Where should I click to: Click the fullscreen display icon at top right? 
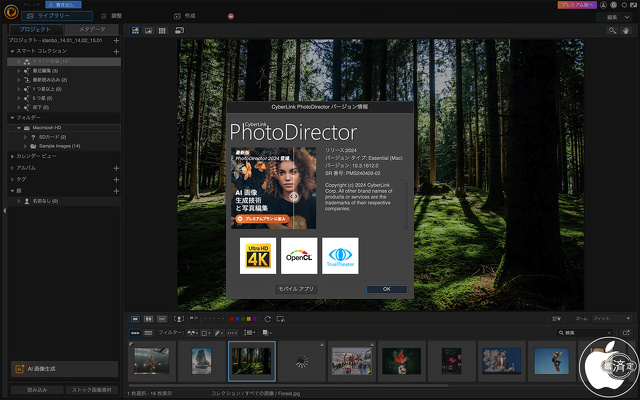pyautogui.click(x=634, y=5)
